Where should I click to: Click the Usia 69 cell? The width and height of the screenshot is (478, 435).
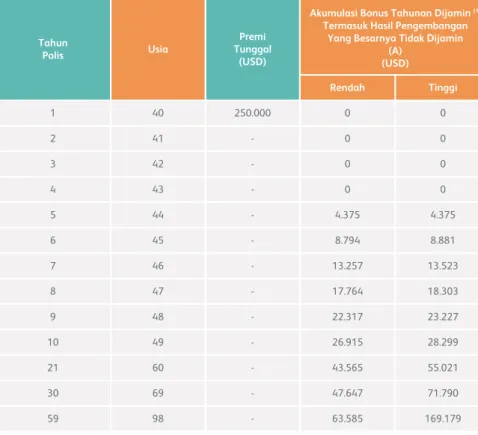(x=158, y=393)
